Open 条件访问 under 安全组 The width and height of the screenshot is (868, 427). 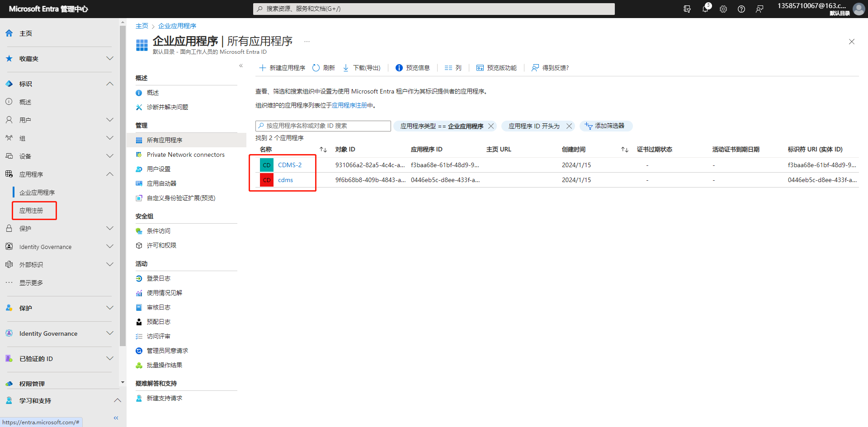pos(158,231)
